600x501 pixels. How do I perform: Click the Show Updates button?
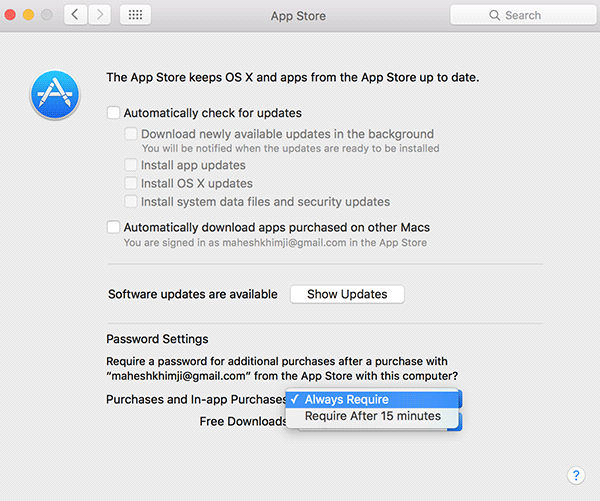(x=347, y=294)
